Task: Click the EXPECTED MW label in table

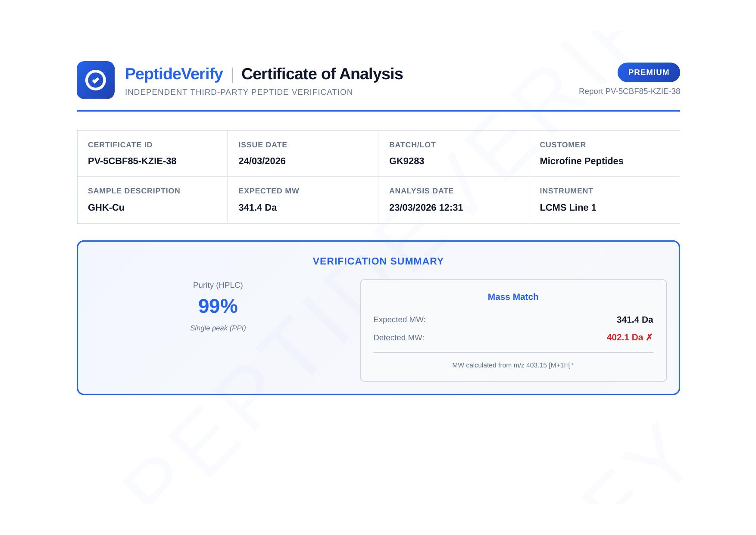Action: [269, 191]
